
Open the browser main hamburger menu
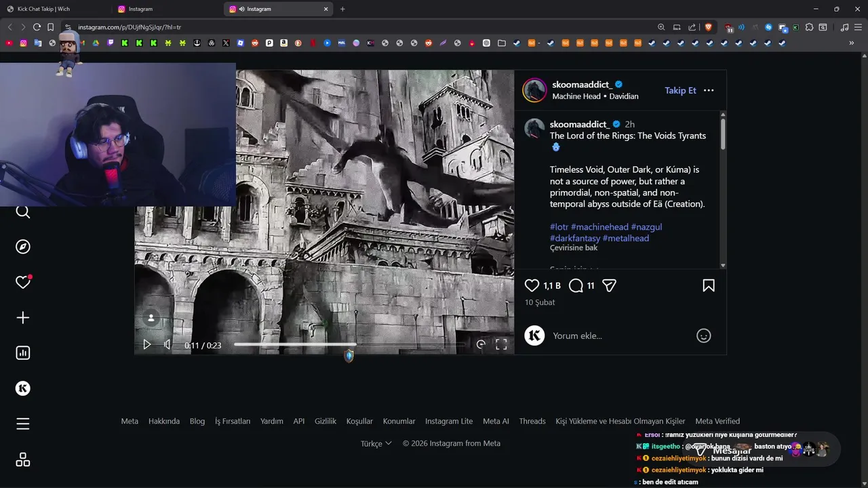pyautogui.click(x=858, y=27)
